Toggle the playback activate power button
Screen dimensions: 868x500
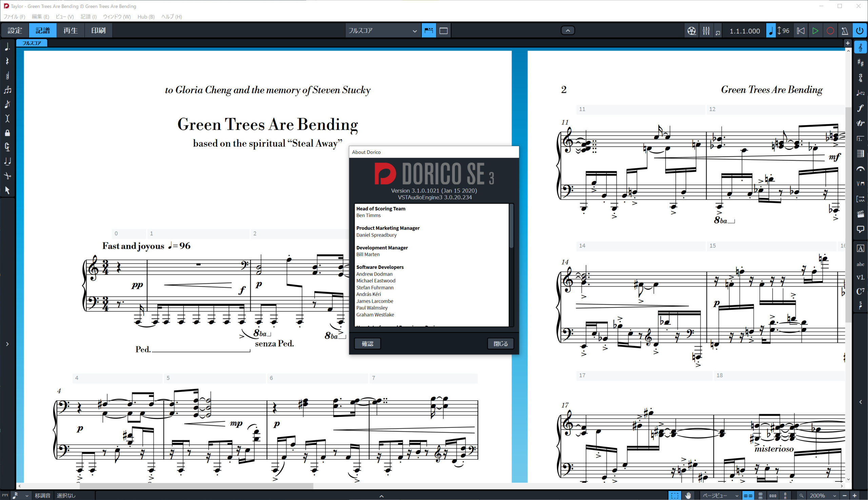coord(860,31)
